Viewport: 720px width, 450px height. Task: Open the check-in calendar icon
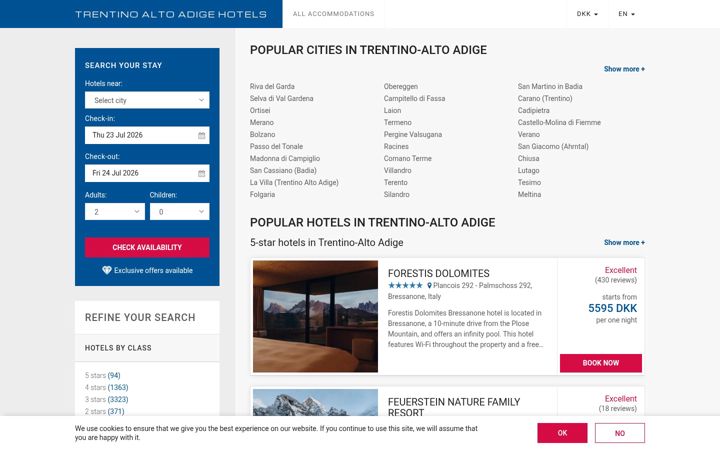coord(202,135)
